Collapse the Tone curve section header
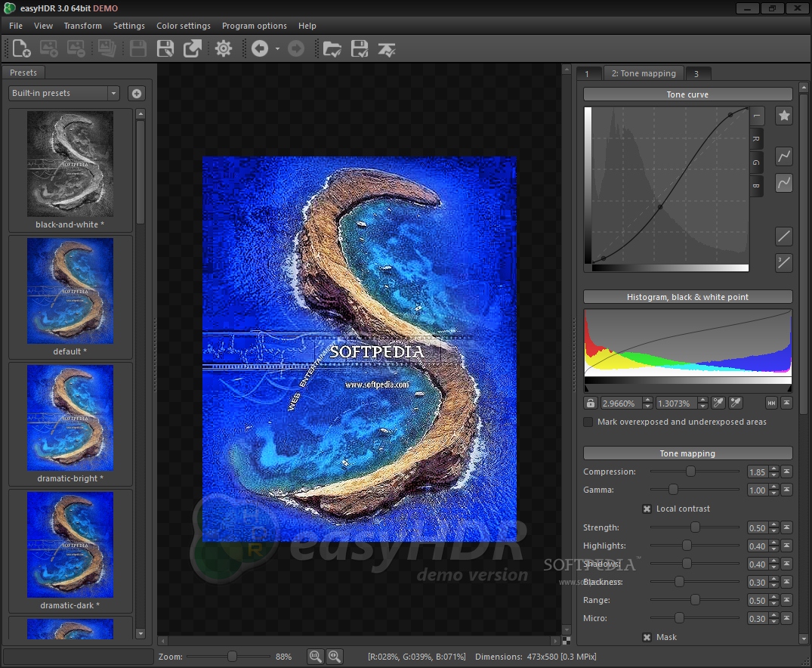Viewport: 812px width, 668px height. (x=687, y=94)
